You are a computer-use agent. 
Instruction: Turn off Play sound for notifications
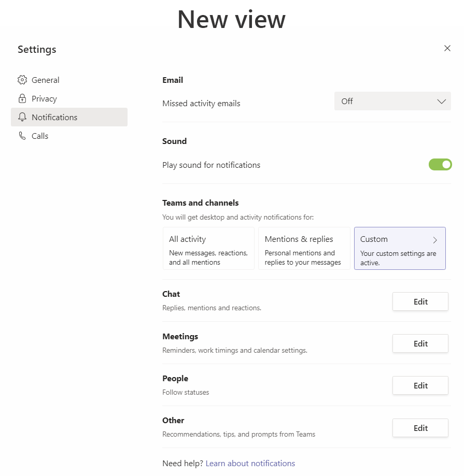pyautogui.click(x=440, y=165)
